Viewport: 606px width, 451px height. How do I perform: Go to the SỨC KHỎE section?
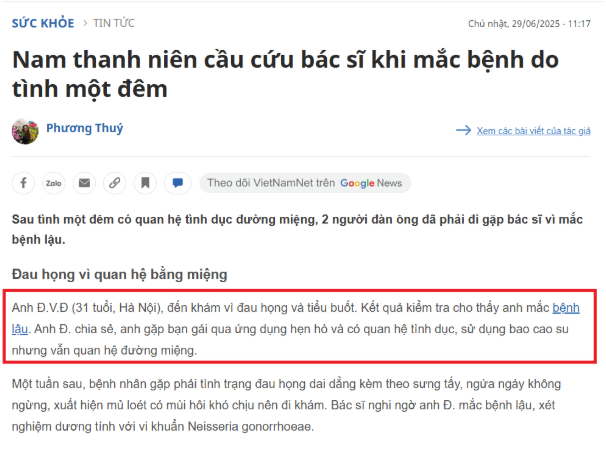pos(43,23)
